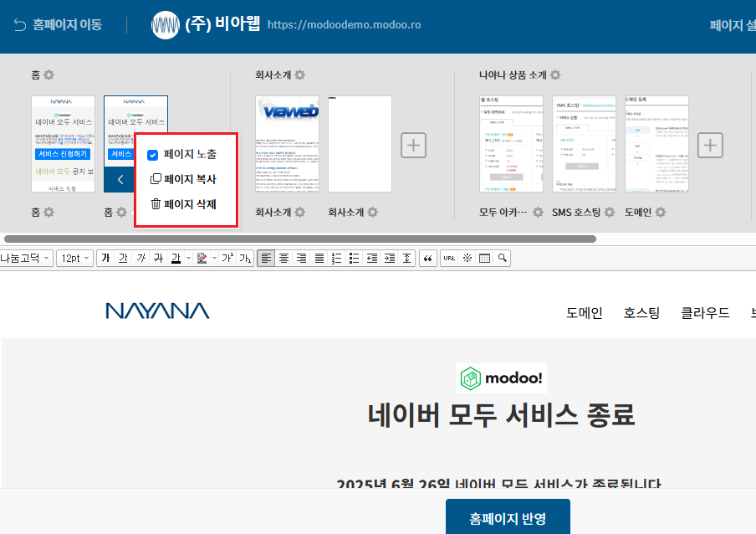Open gear under first 홈 page thumbnail
Image resolution: width=756 pixels, height=534 pixels.
49,213
